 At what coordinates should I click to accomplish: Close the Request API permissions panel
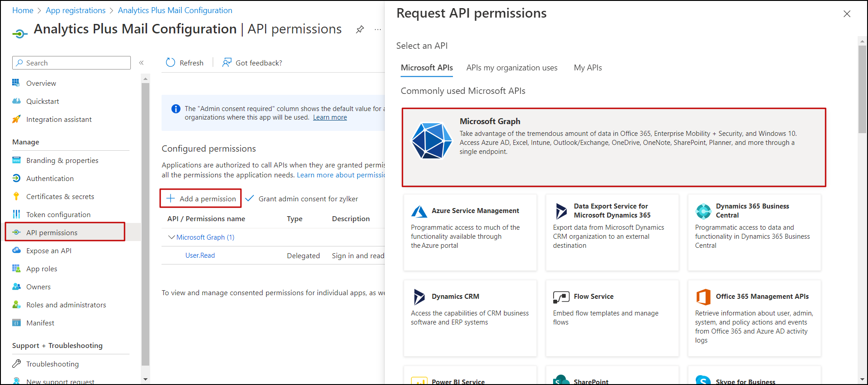[x=847, y=14]
